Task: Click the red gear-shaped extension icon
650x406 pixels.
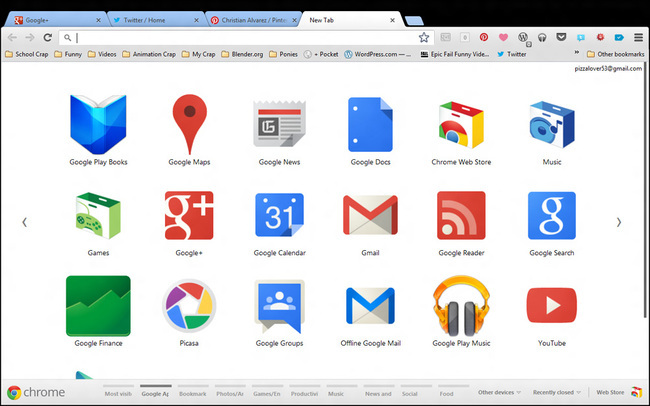Action: pos(600,37)
